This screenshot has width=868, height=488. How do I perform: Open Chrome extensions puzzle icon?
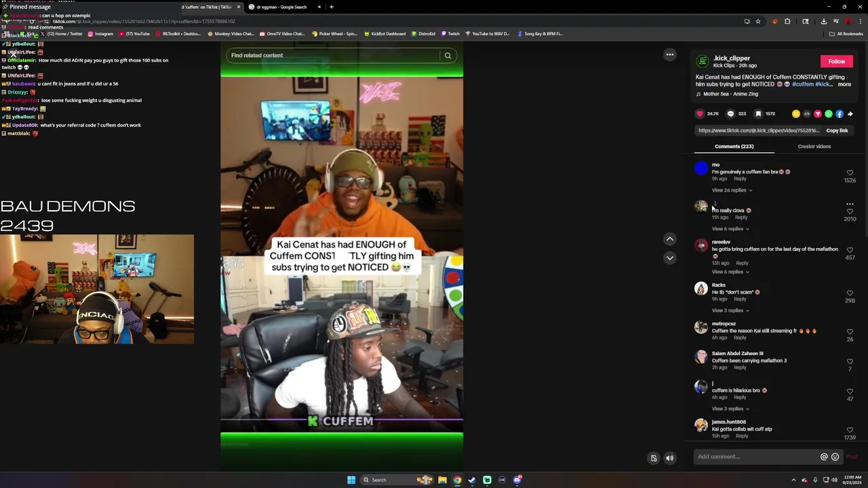pos(787,21)
